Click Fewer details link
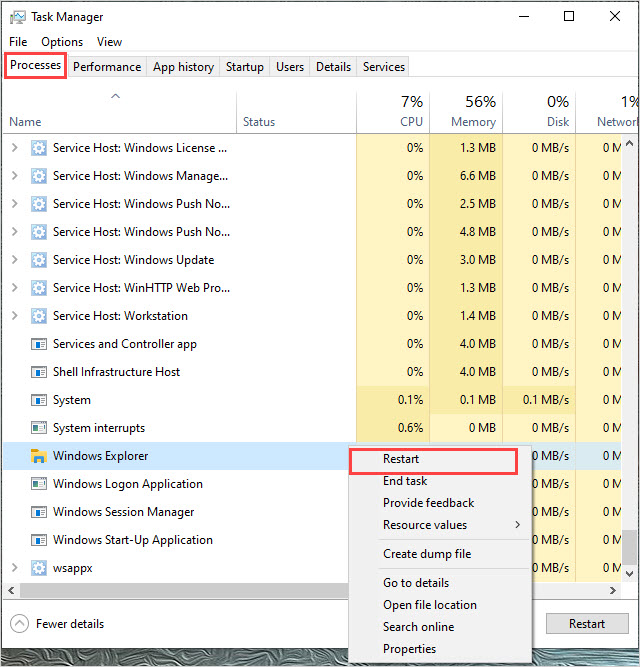 [x=70, y=624]
